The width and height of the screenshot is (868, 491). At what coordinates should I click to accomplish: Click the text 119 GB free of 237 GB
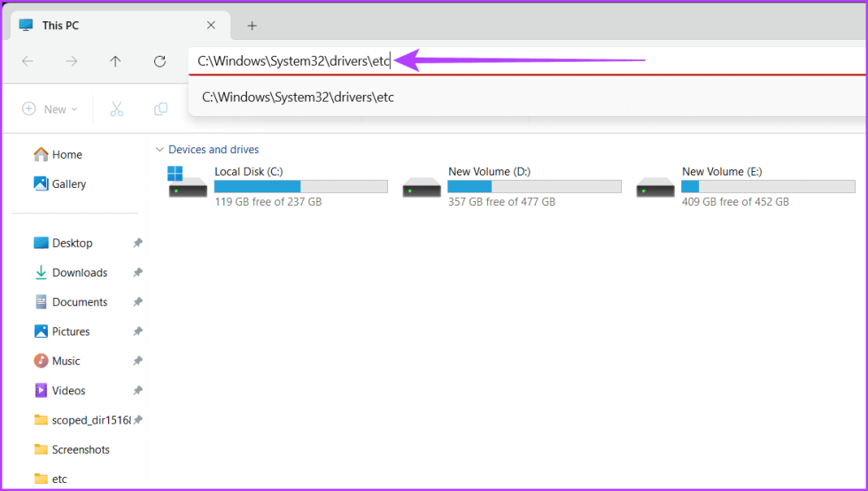[x=268, y=202]
